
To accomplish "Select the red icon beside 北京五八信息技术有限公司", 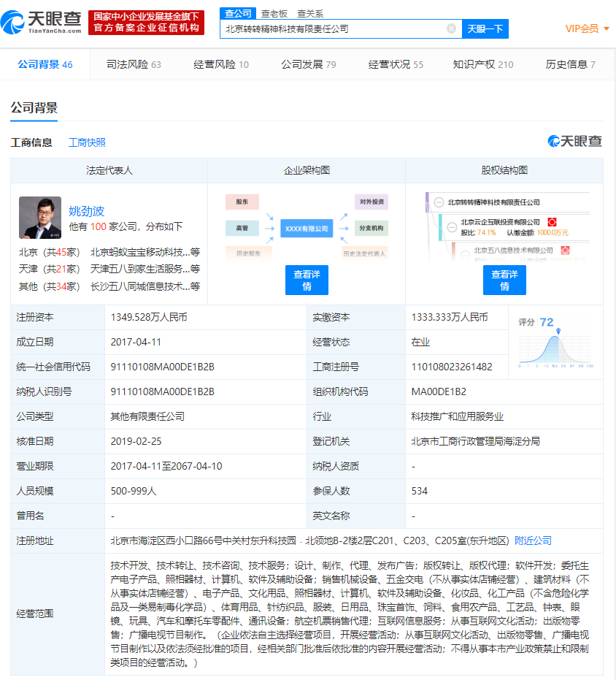I will coord(565,251).
